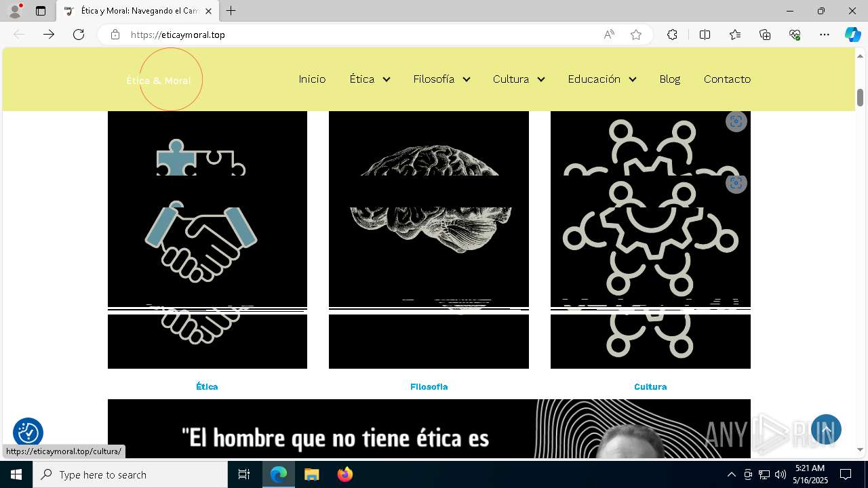
Task: Open the Filosofía menu item
Action: (x=434, y=79)
